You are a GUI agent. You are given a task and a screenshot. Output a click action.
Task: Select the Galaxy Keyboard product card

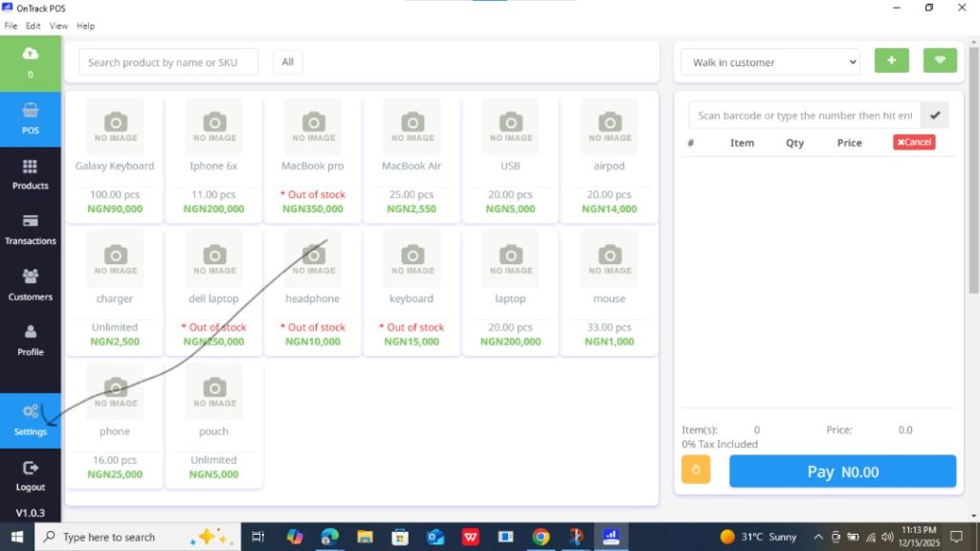pos(115,158)
